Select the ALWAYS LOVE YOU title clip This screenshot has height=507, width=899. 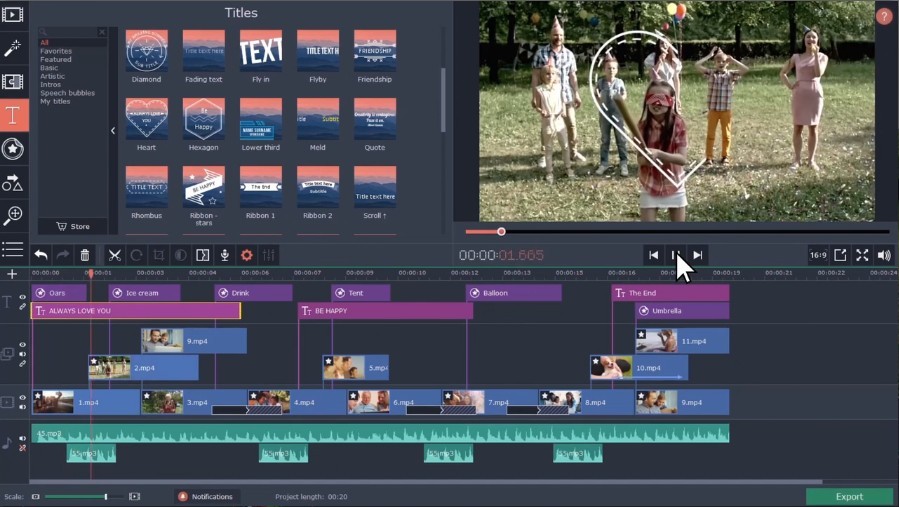pos(136,311)
